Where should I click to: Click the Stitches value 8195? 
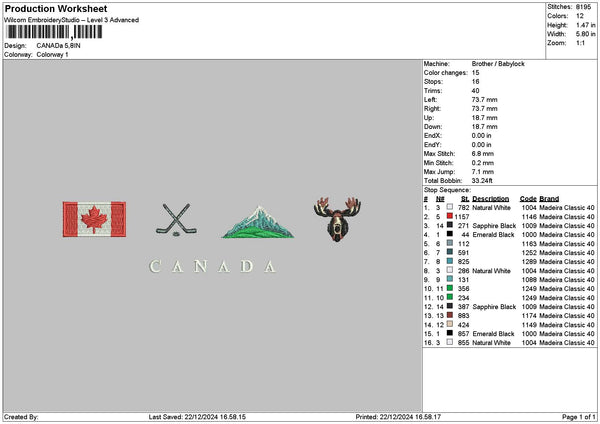[x=584, y=7]
